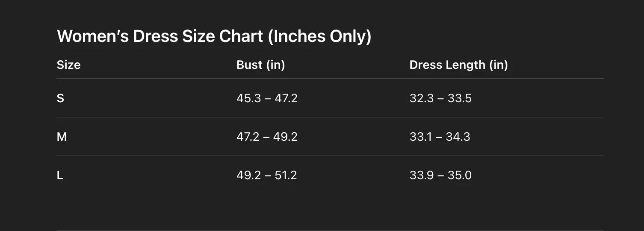Select the Dress Length (in) column header
644x231 pixels.
point(458,65)
